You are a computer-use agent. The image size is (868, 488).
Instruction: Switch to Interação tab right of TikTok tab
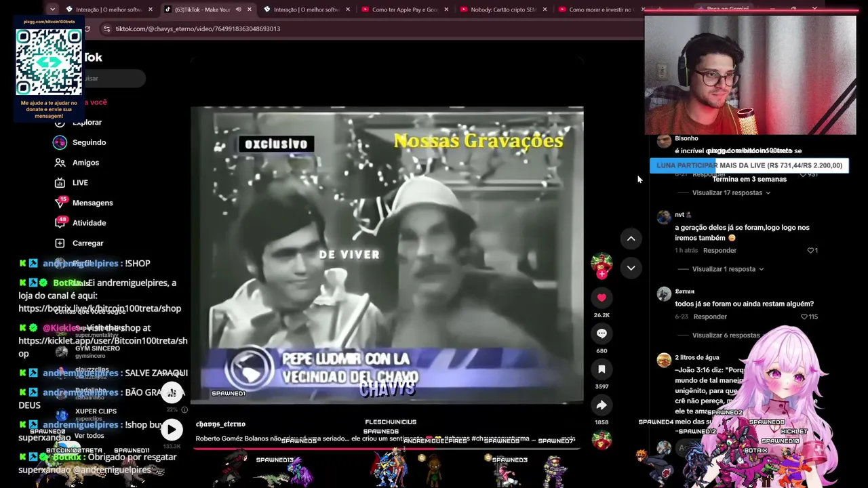coord(307,9)
